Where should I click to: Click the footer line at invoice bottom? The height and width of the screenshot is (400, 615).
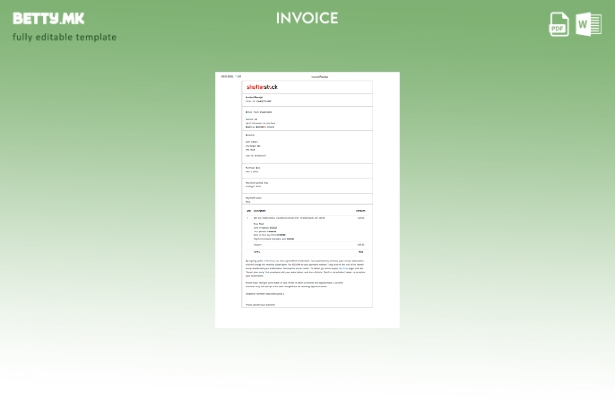261,305
